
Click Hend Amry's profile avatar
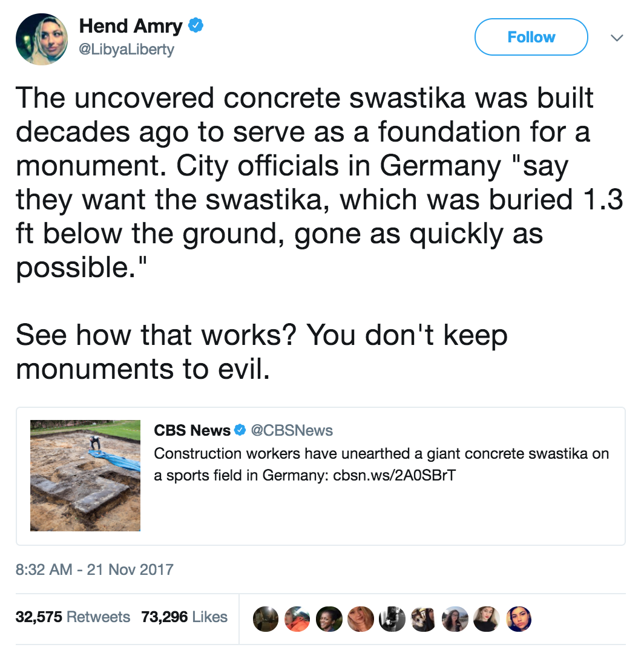point(42,38)
